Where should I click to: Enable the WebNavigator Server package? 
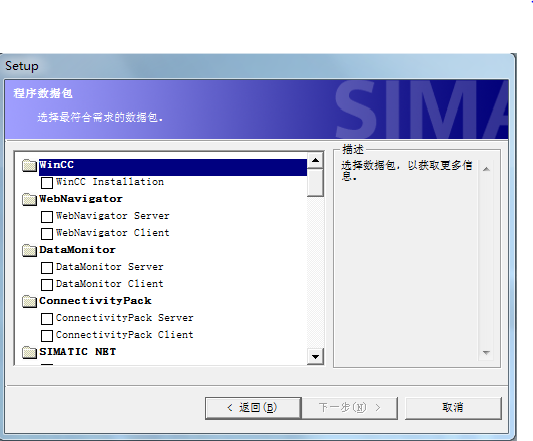tap(47, 217)
